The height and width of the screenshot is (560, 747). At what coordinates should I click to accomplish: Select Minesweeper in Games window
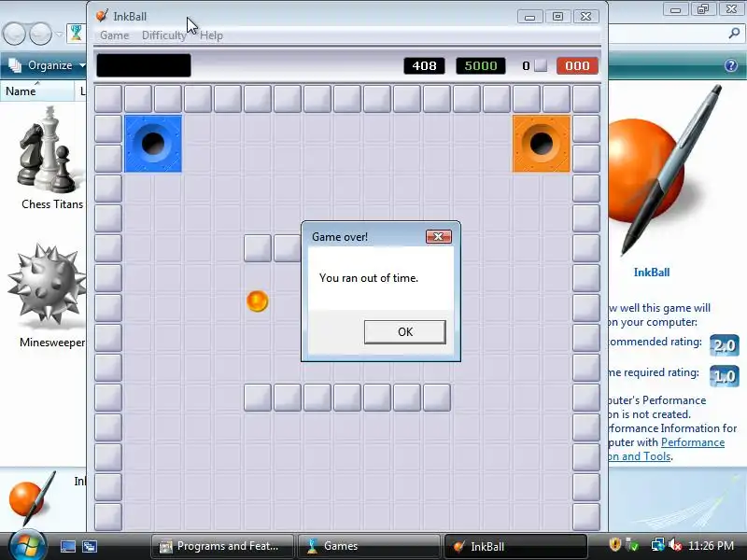pyautogui.click(x=48, y=296)
